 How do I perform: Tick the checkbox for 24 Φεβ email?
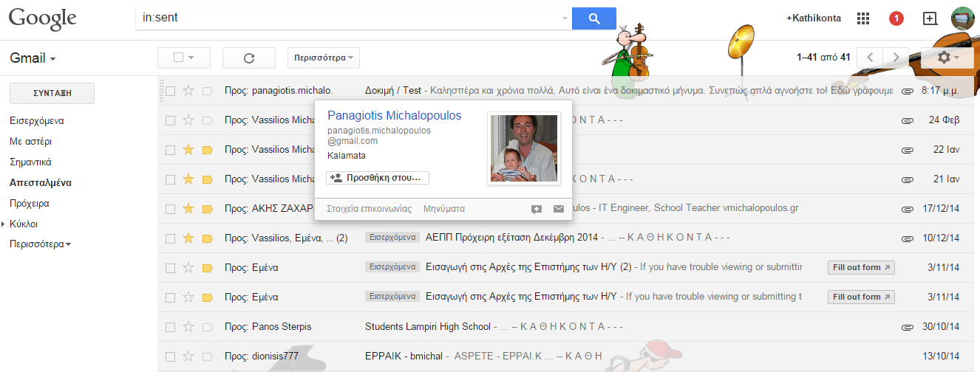pos(170,120)
